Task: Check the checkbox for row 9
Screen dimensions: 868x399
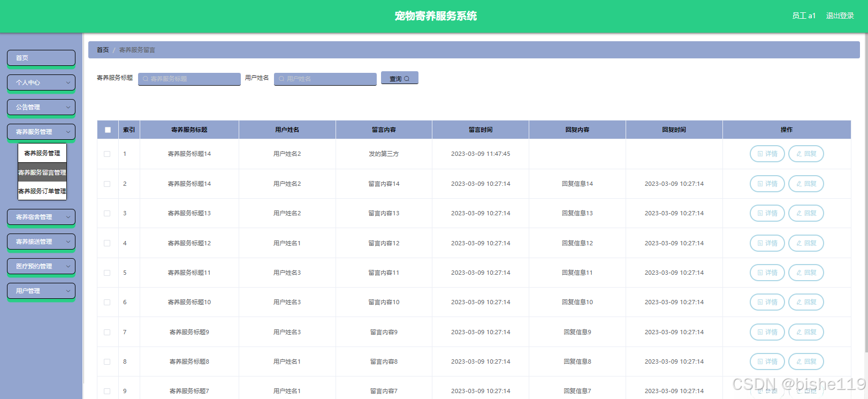Action: [x=107, y=391]
